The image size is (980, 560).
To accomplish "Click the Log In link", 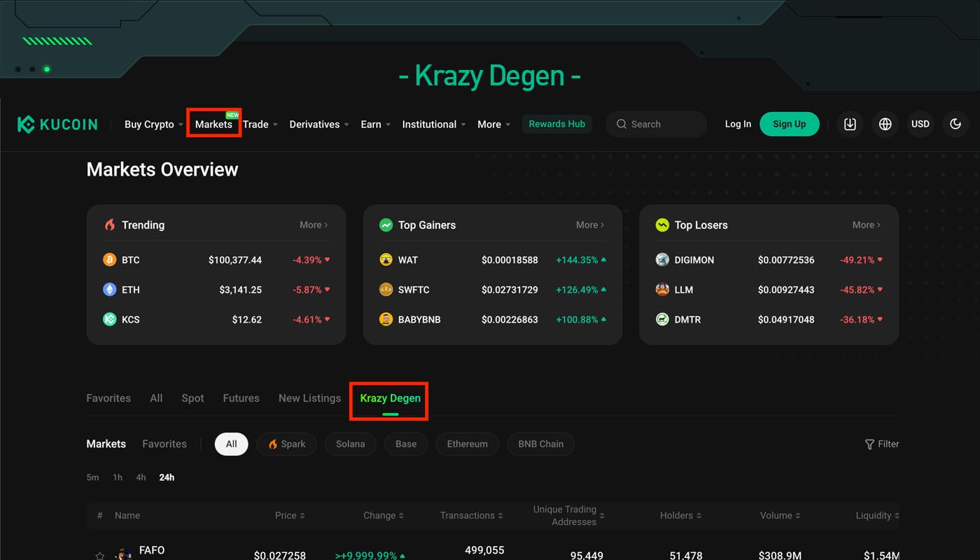I will (738, 124).
